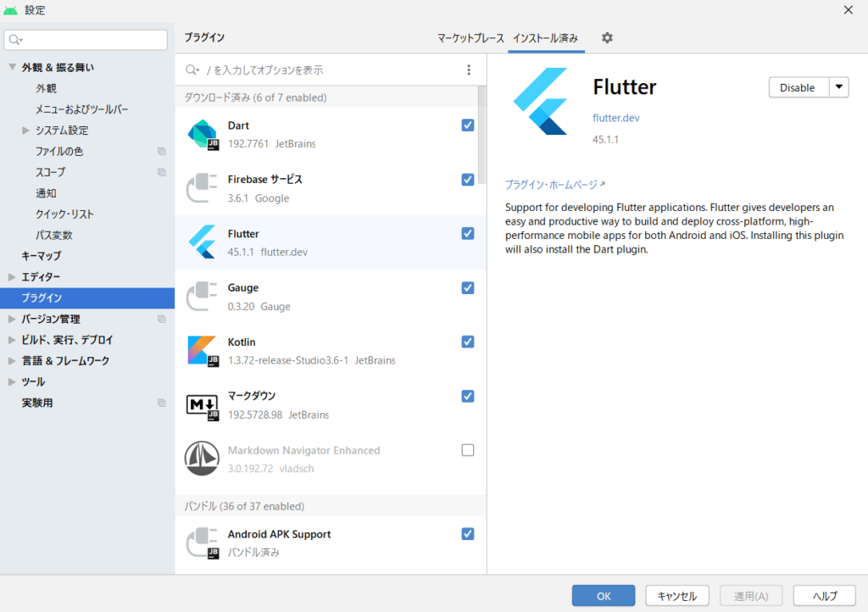
Task: Uncheck the Kotlin plugin checkbox
Action: point(468,342)
